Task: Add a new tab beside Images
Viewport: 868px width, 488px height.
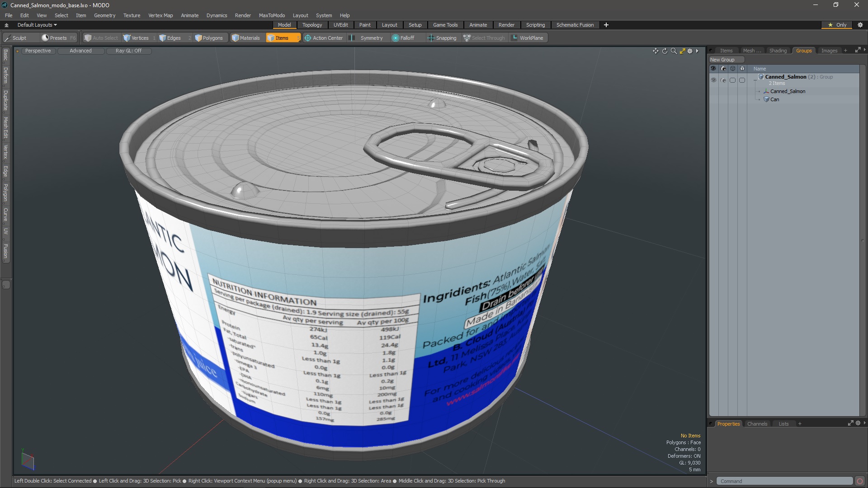Action: (845, 51)
